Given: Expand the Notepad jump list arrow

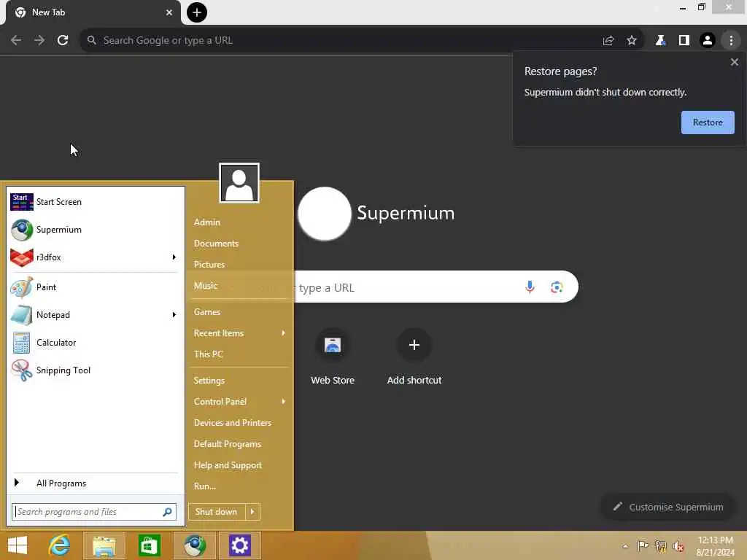Looking at the screenshot, I should click(x=174, y=315).
